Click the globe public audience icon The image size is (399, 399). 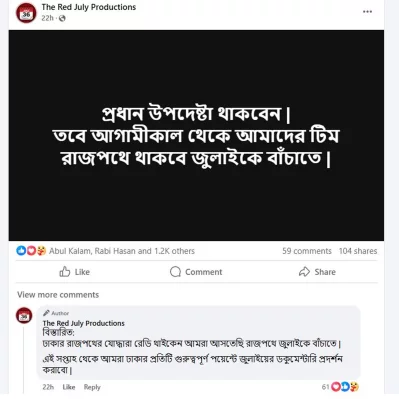pos(62,19)
